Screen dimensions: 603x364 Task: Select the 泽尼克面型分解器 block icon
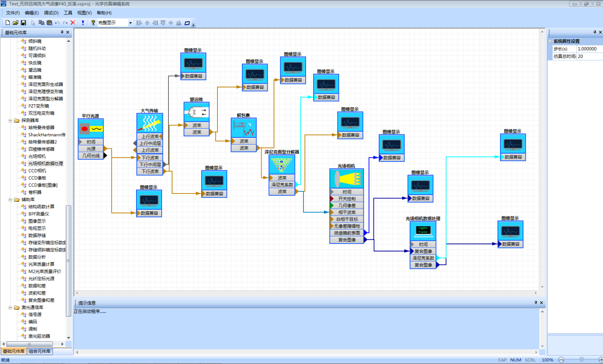point(282,164)
